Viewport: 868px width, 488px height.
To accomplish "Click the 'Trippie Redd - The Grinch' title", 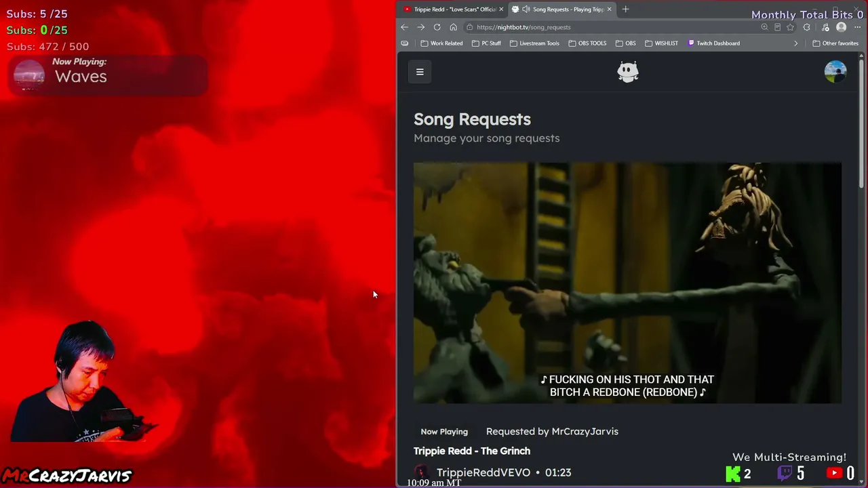I will click(472, 451).
